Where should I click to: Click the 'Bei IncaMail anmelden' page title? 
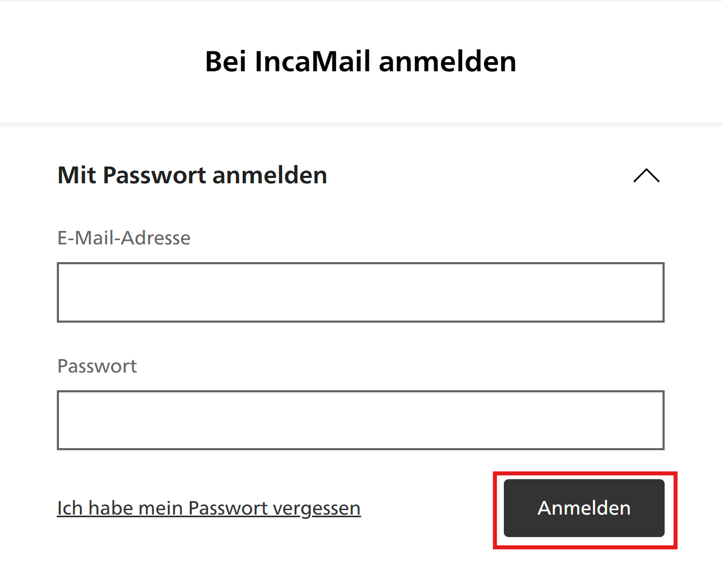[x=360, y=61]
